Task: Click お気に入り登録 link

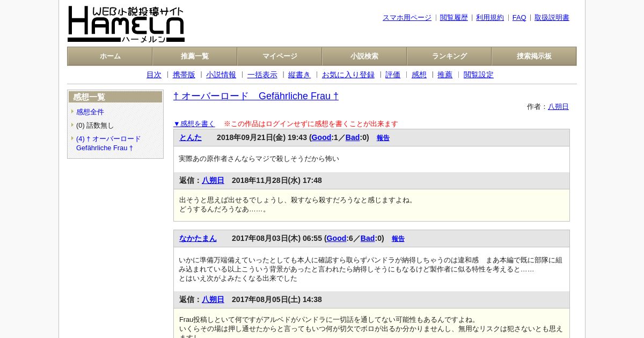Action: pos(348,75)
